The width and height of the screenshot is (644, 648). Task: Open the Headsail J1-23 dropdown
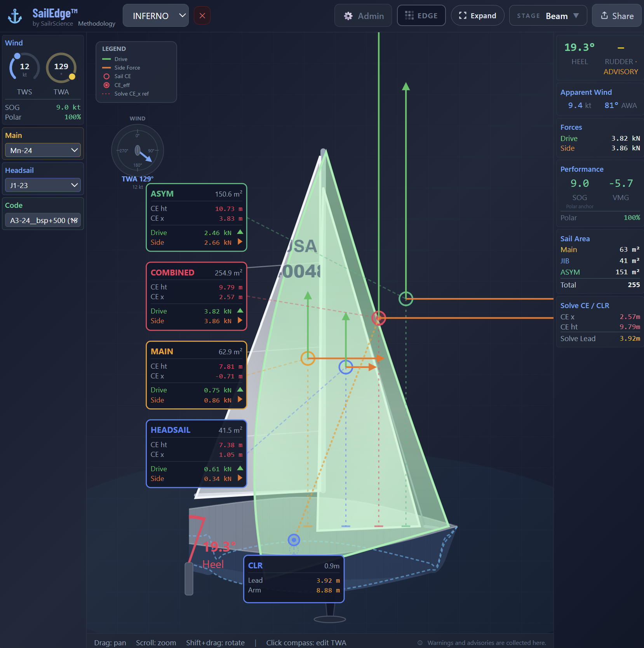click(x=43, y=185)
